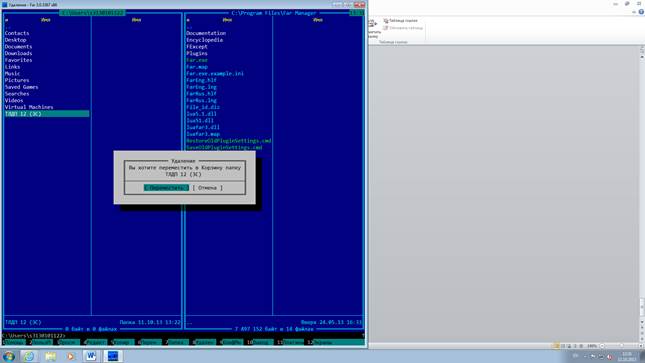Open the Windows Start menu
This screenshot has height=363, width=645.
click(9, 356)
